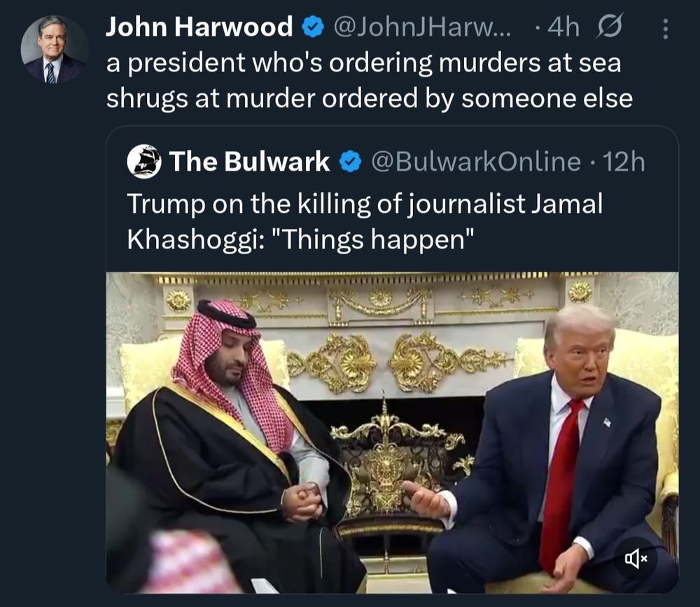Visit the @JohnJHarw... handle link
Image resolution: width=700 pixels, height=607 pixels.
pyautogui.click(x=422, y=27)
